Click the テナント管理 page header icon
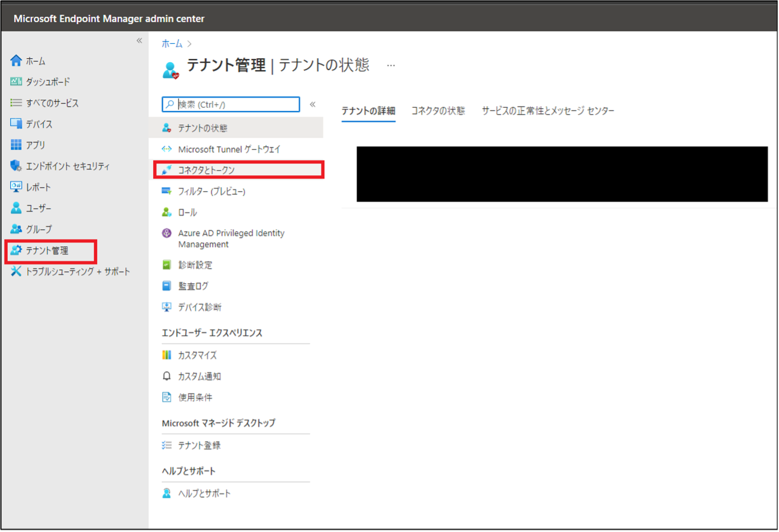Screen dimensions: 779x532 pos(170,70)
